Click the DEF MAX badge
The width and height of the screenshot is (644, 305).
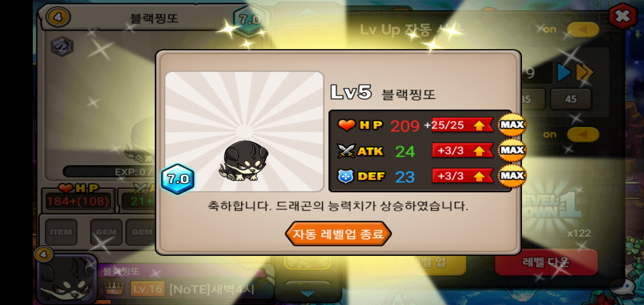[x=512, y=176]
